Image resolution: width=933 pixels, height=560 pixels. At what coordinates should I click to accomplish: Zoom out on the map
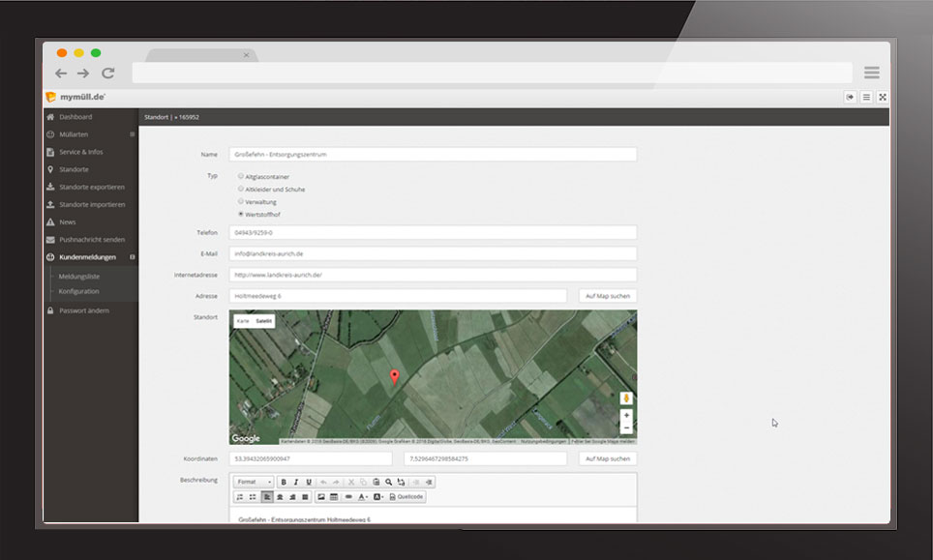626,427
